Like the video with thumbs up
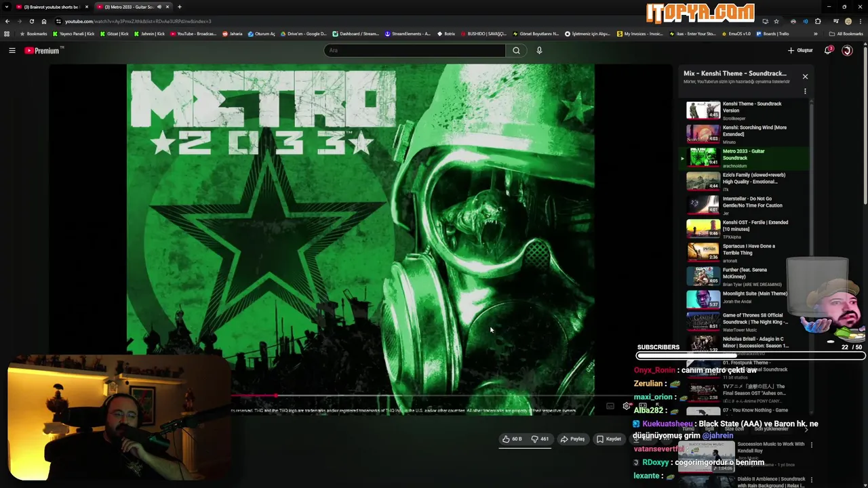The image size is (868, 488). 513,439
